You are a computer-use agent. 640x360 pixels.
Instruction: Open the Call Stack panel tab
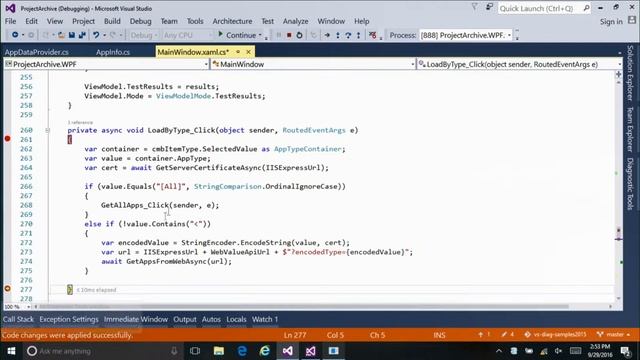[x=18, y=319]
